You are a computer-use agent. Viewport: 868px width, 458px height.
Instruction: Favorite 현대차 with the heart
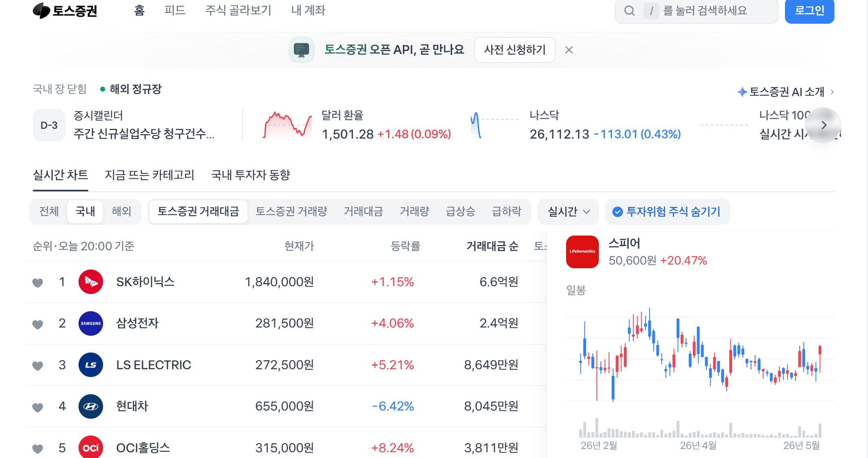pyautogui.click(x=38, y=407)
